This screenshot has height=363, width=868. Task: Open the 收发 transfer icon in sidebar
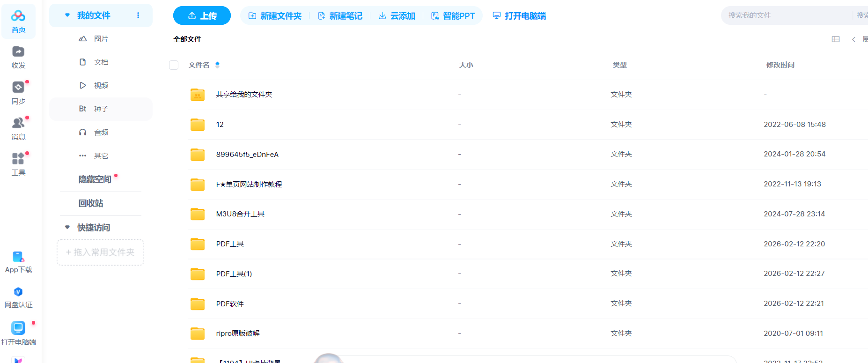[18, 52]
